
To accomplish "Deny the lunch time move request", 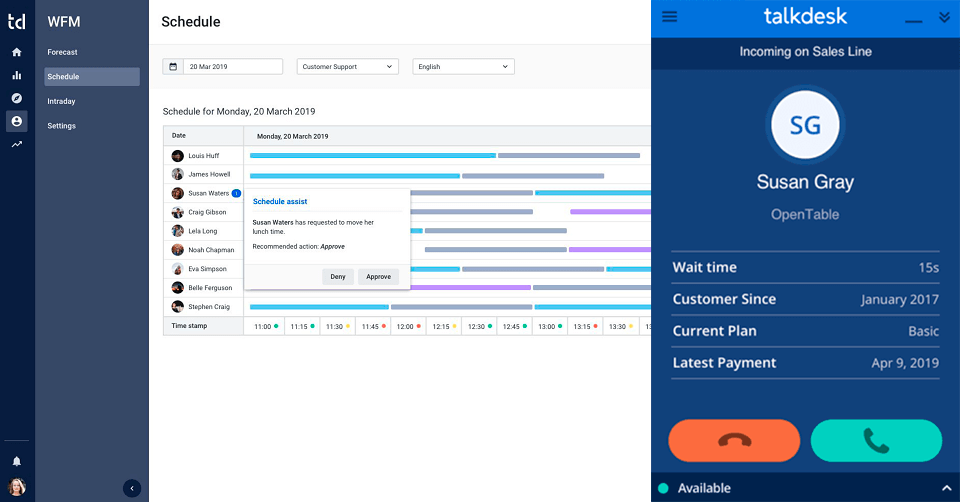I will pyautogui.click(x=338, y=277).
